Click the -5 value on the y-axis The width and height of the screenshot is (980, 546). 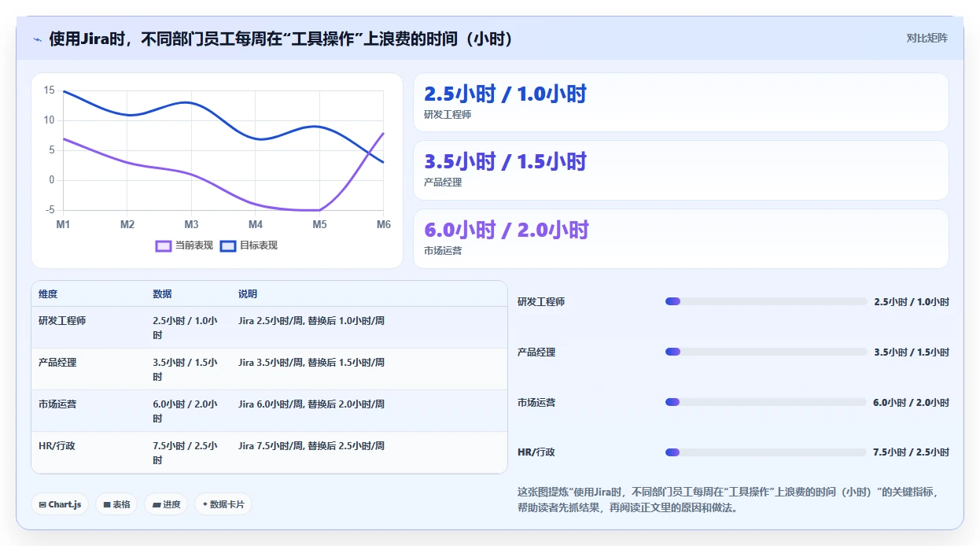50,210
